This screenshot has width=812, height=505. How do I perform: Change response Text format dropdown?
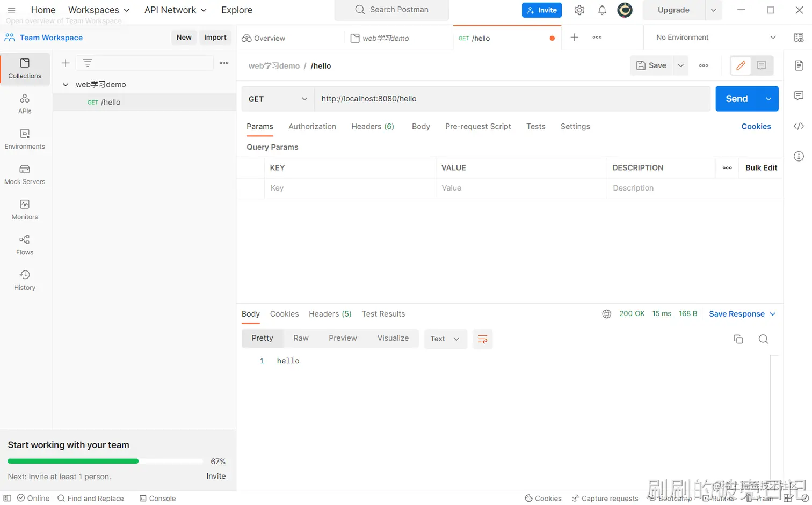(x=445, y=339)
